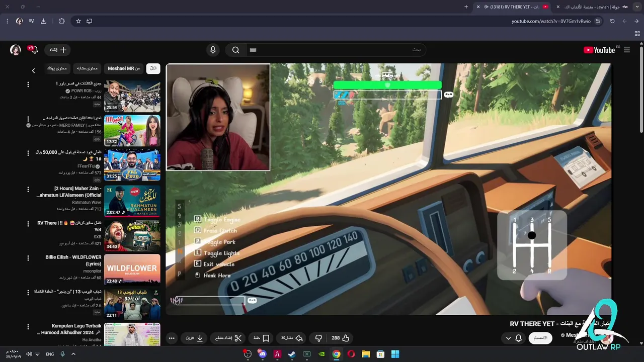Open three-dot options for MERO FAMILY video
Image resolution: width=644 pixels, height=362 pixels.
click(x=28, y=119)
